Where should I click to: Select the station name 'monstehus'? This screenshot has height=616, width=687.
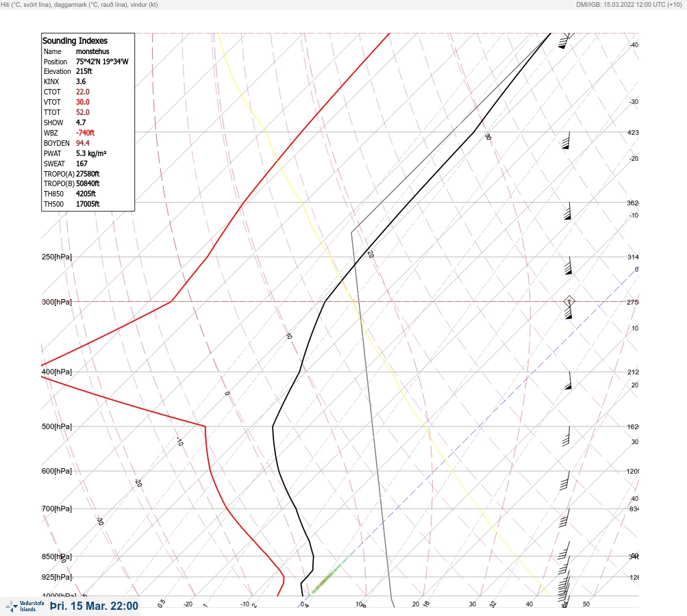(x=92, y=51)
